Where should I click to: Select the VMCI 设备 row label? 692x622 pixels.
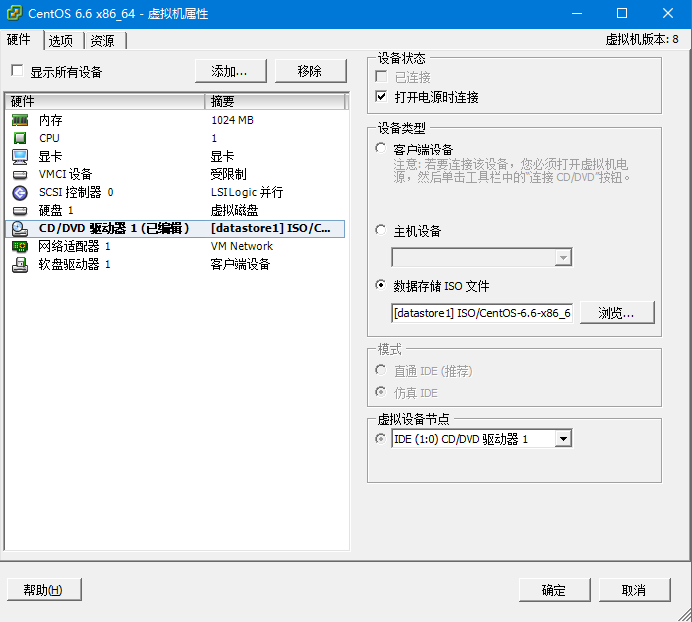tap(65, 174)
